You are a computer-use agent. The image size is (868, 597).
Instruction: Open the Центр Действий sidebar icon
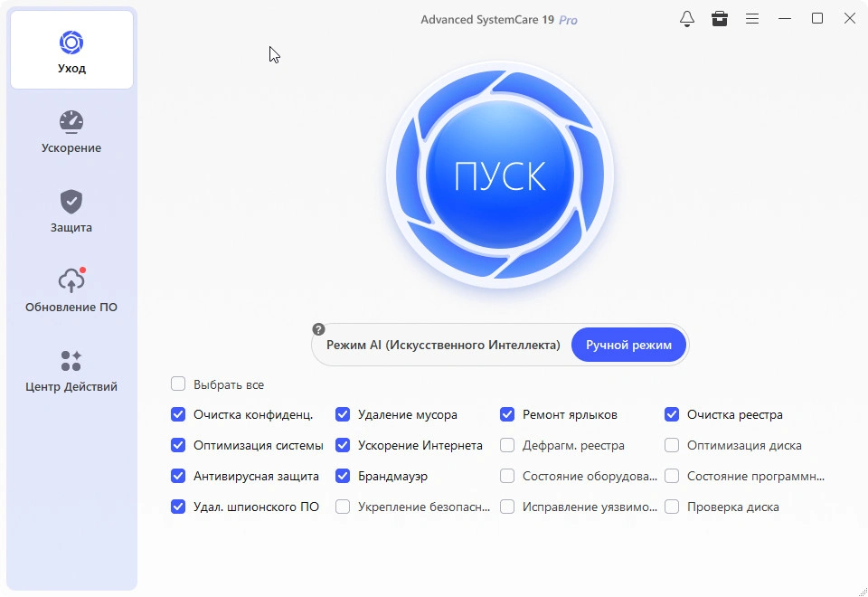(71, 361)
